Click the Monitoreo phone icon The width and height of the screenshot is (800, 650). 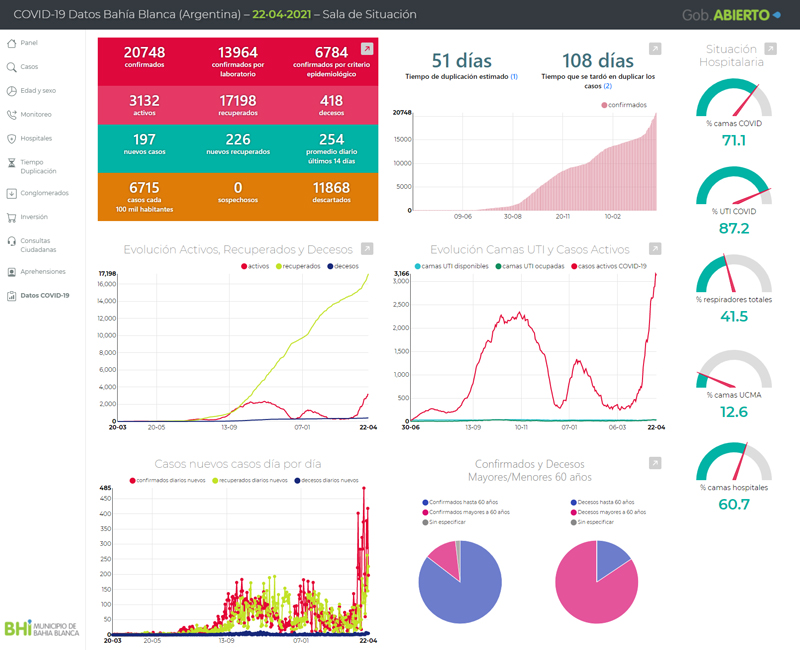11,115
